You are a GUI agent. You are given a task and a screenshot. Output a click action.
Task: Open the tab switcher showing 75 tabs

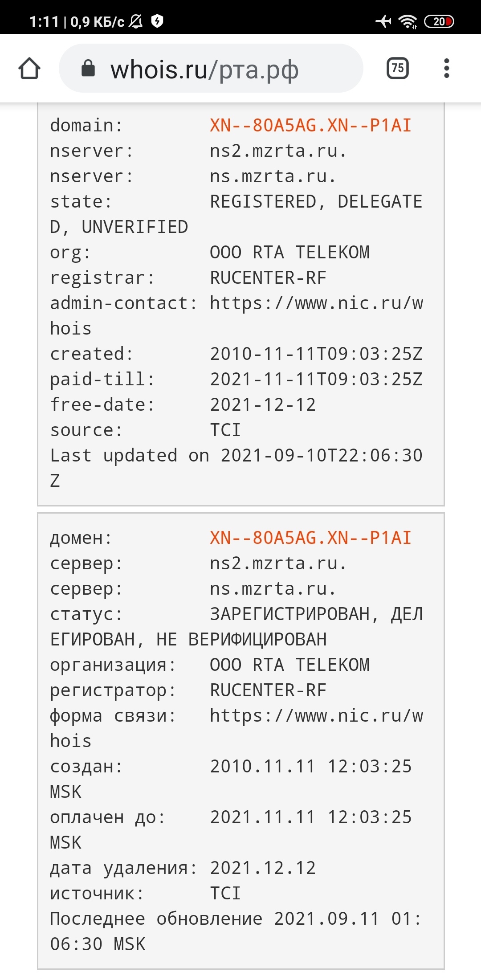pos(397,69)
